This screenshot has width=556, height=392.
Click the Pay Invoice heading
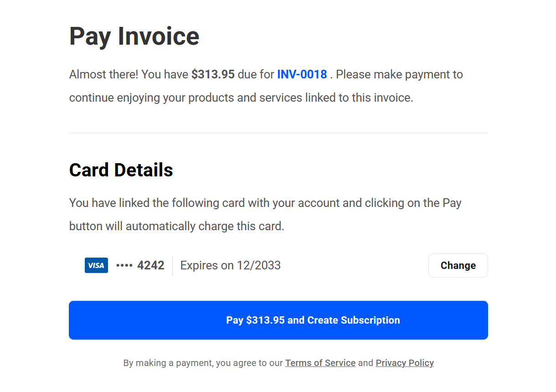134,36
